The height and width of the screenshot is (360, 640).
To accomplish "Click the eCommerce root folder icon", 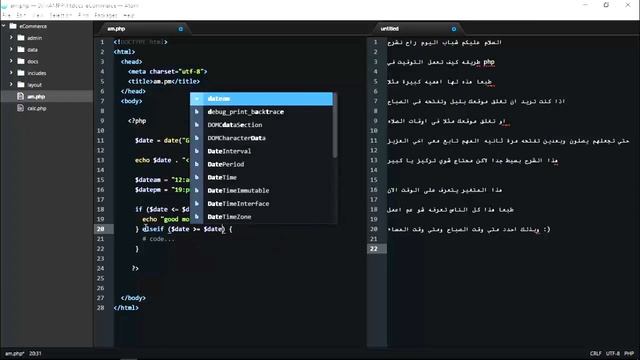I will [13, 26].
